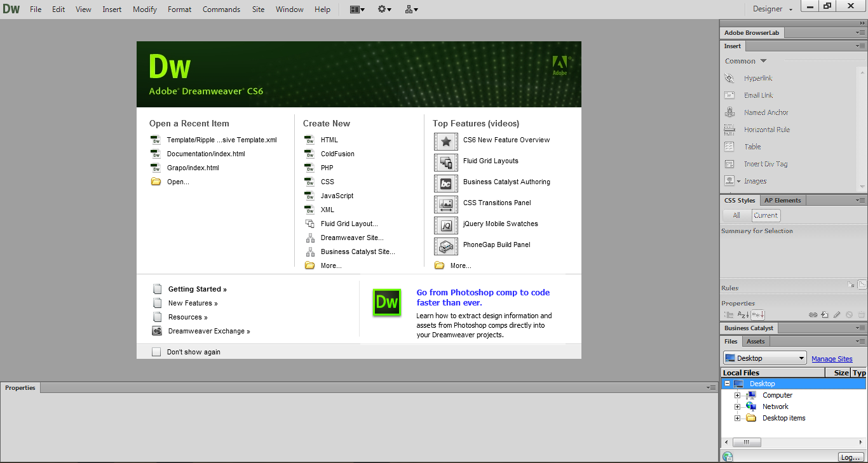Open the Extend Dreamweaver gear icon

[382, 9]
